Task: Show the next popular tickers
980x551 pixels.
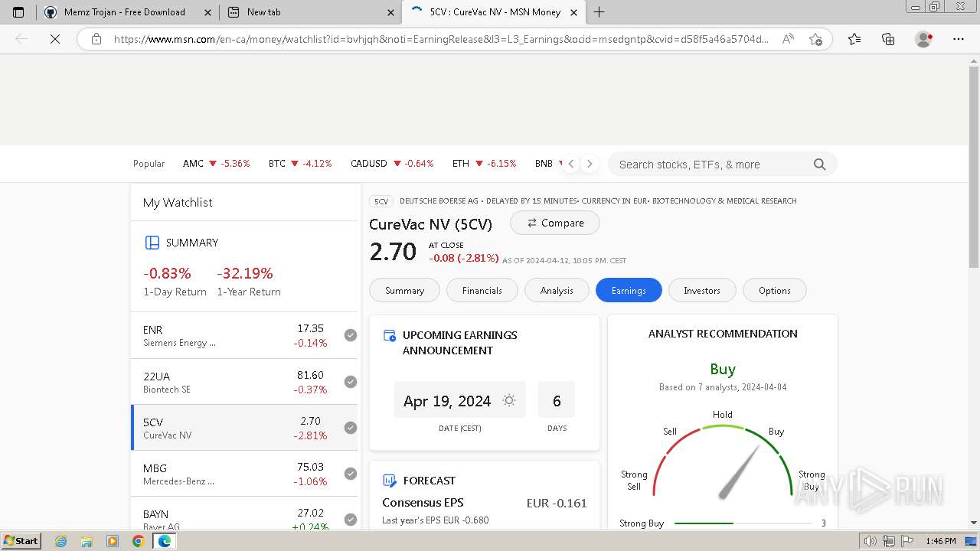Action: 589,164
